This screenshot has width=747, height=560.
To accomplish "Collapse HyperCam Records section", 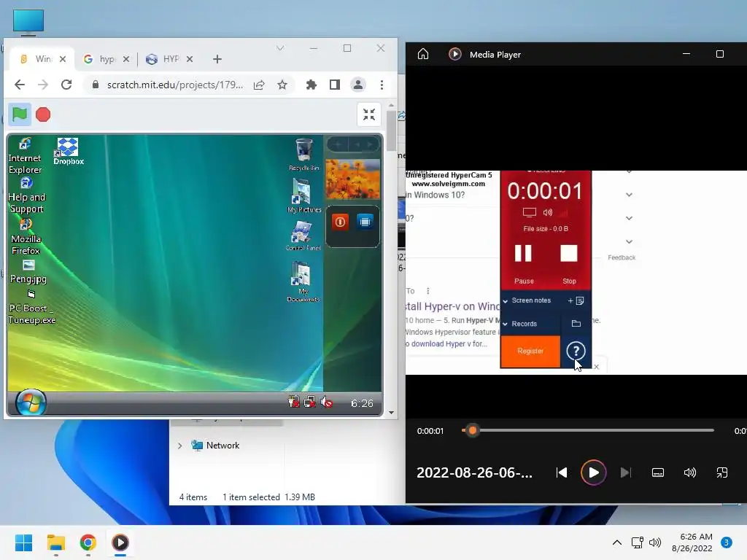I will tap(506, 324).
